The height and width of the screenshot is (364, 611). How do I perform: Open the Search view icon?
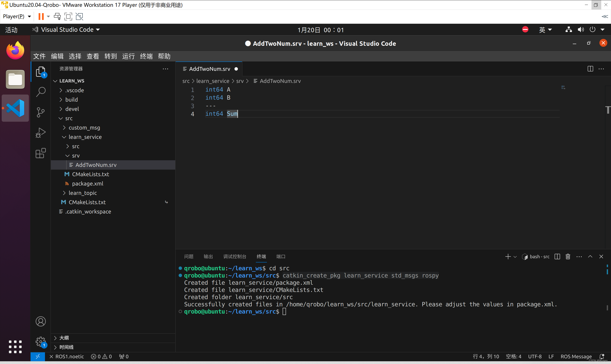click(x=41, y=92)
